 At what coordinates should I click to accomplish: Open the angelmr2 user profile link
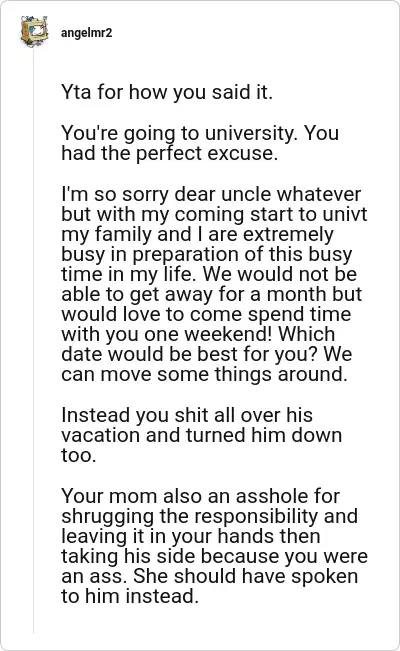86,33
